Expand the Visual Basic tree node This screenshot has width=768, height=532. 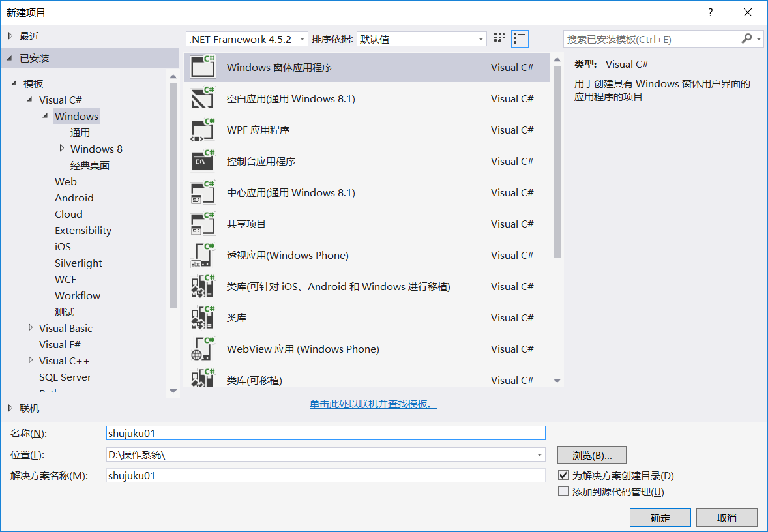click(x=31, y=327)
